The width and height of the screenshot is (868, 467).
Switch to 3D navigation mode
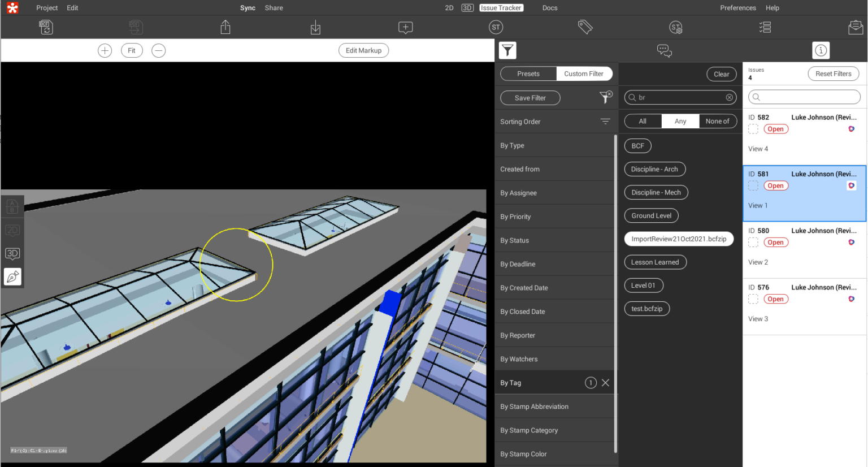[x=12, y=253]
